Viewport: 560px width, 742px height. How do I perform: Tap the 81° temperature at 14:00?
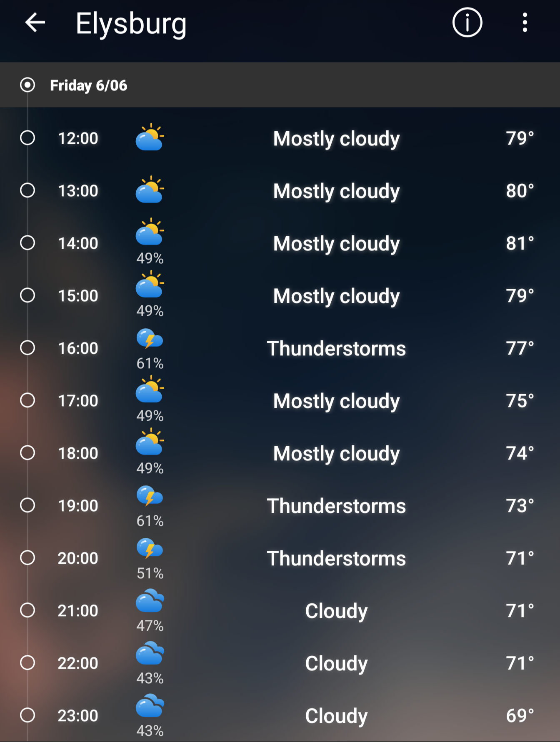[520, 243]
